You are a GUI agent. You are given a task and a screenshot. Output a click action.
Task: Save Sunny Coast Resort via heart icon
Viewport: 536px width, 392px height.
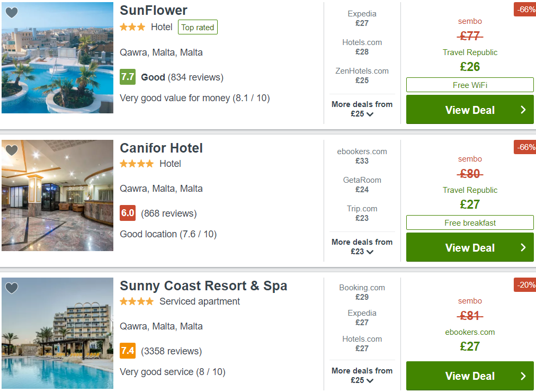12,288
